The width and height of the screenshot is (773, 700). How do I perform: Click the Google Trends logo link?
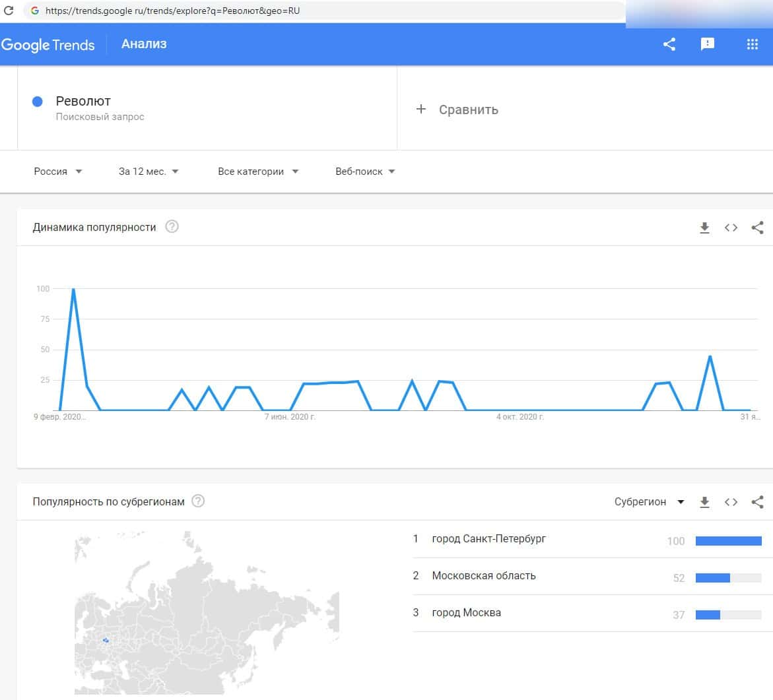pos(48,45)
